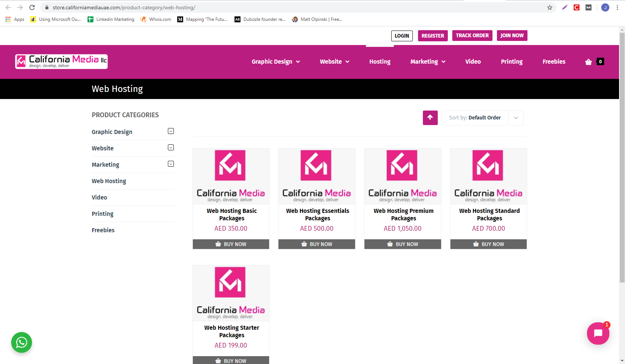
Task: Open the Mapping 'The Futu...' bookmark
Action: 203,19
